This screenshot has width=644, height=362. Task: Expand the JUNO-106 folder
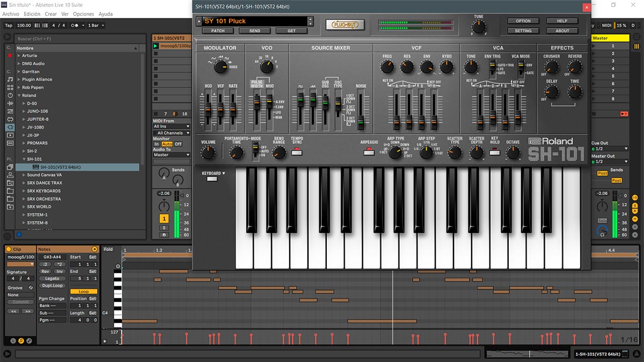[x=24, y=112]
